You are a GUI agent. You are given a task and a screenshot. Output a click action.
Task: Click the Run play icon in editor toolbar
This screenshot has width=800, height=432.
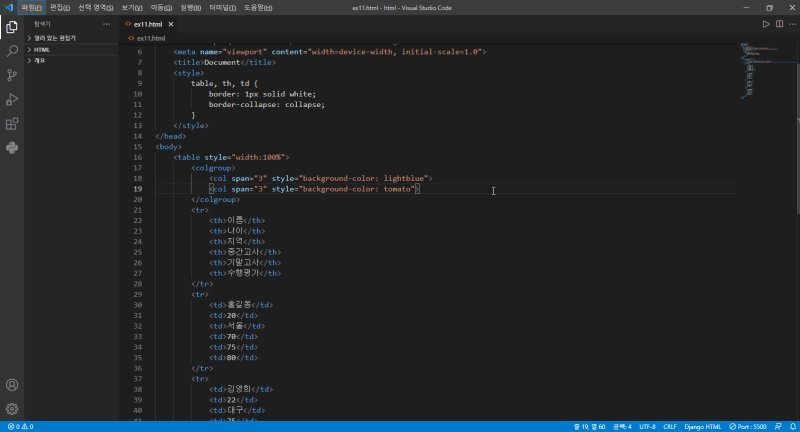tap(766, 24)
